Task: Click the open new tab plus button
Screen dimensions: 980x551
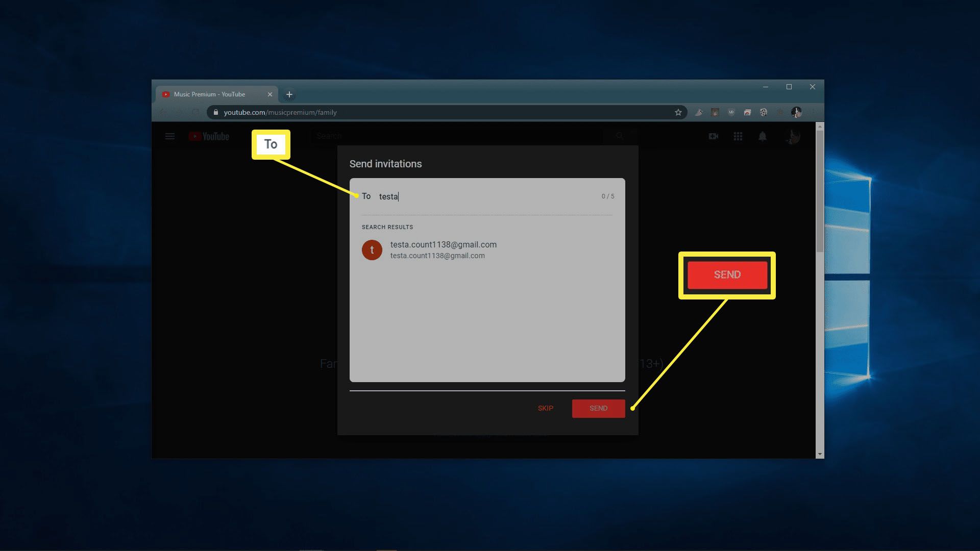Action: (x=289, y=93)
